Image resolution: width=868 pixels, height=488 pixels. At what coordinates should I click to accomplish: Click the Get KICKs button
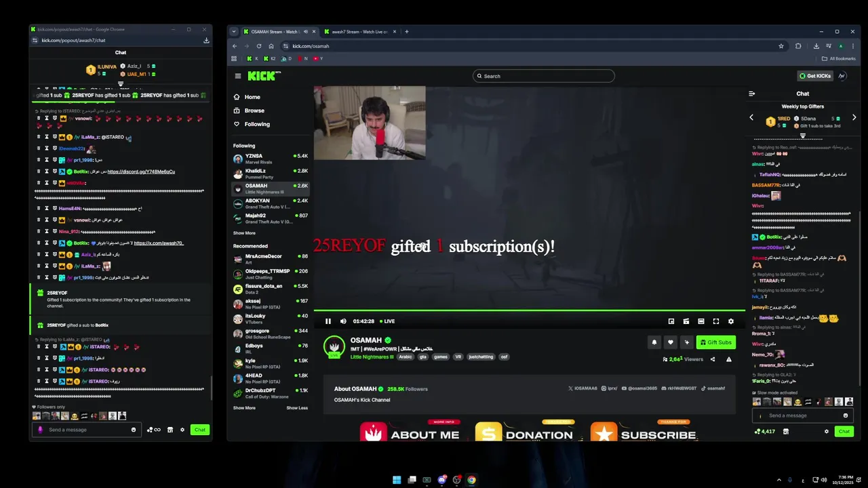tap(814, 76)
